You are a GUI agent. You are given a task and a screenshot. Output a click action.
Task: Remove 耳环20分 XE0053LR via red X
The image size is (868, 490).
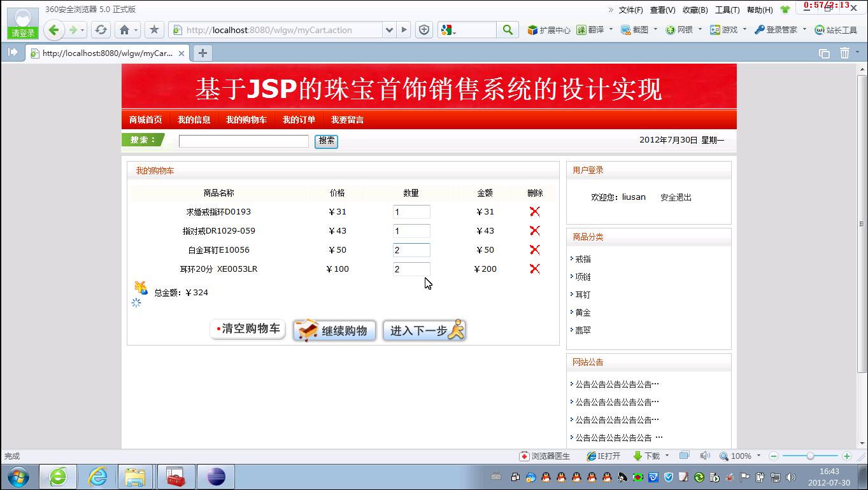tap(535, 269)
